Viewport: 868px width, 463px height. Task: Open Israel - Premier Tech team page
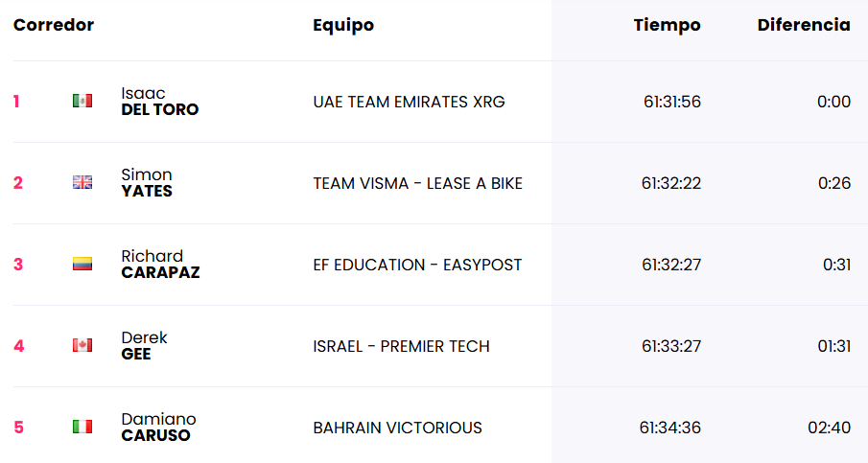(401, 346)
